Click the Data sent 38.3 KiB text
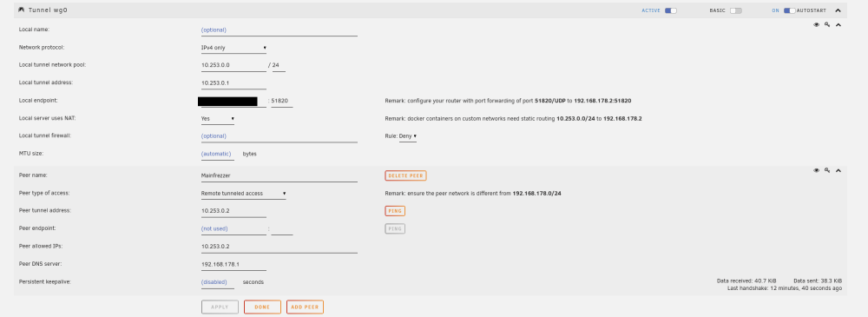The image size is (868, 317). click(x=818, y=281)
